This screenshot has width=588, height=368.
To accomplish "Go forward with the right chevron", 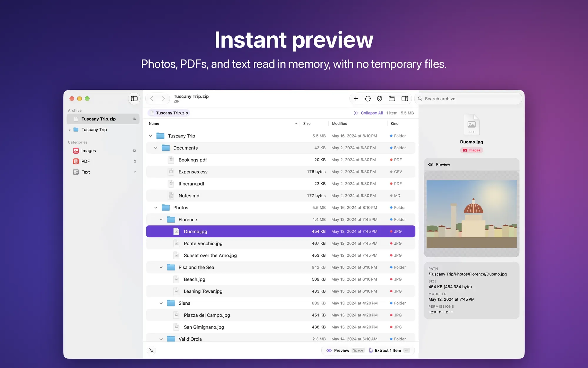I will pyautogui.click(x=163, y=99).
